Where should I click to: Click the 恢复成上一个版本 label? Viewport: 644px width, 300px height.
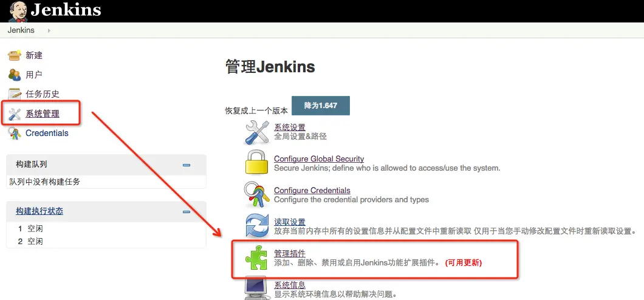click(257, 111)
